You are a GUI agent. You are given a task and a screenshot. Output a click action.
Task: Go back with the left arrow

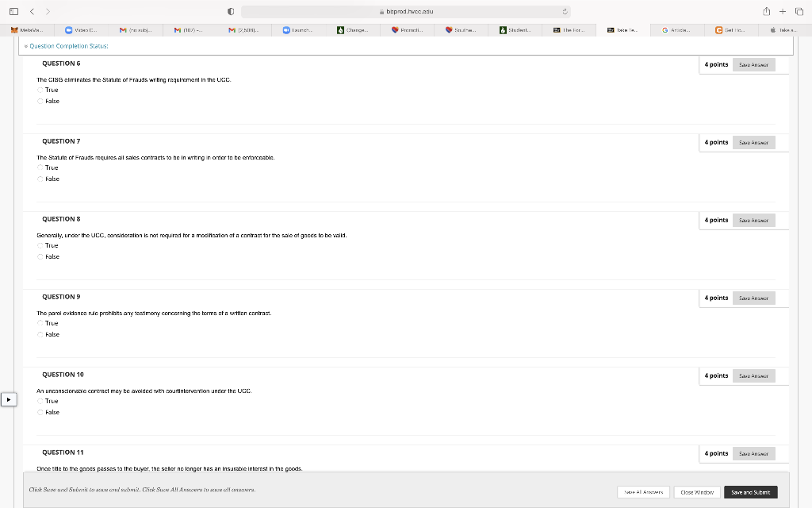[32, 11]
